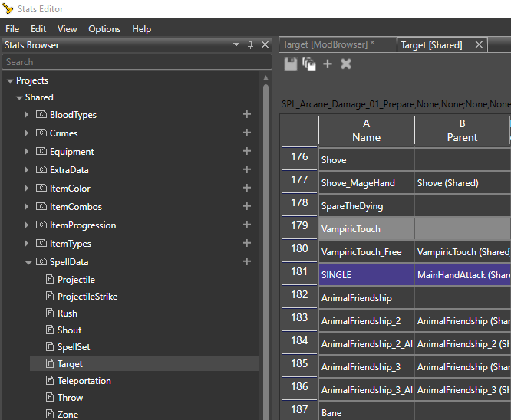Select the Projectile file in SpellData
The height and width of the screenshot is (420, 511).
[76, 280]
